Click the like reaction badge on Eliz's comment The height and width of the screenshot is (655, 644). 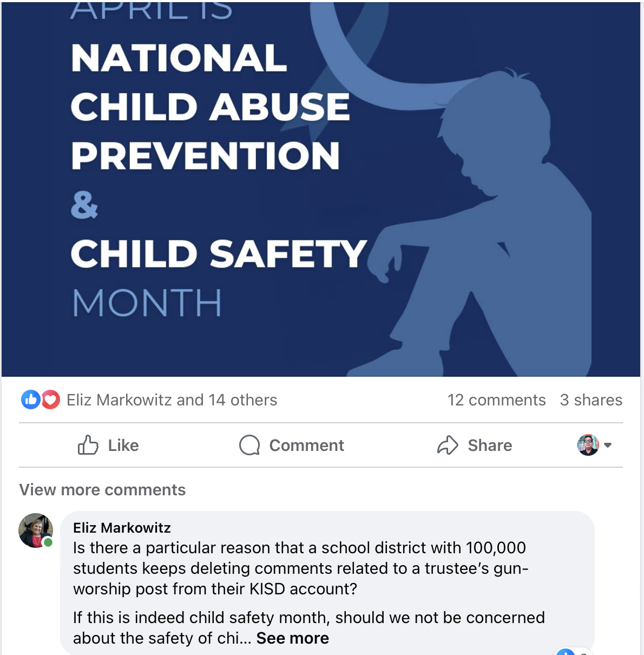coord(566,652)
